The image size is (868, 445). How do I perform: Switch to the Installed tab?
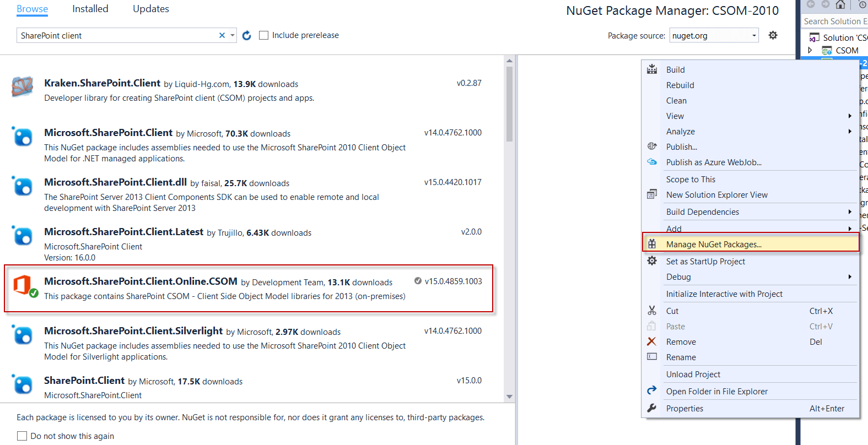pos(90,9)
